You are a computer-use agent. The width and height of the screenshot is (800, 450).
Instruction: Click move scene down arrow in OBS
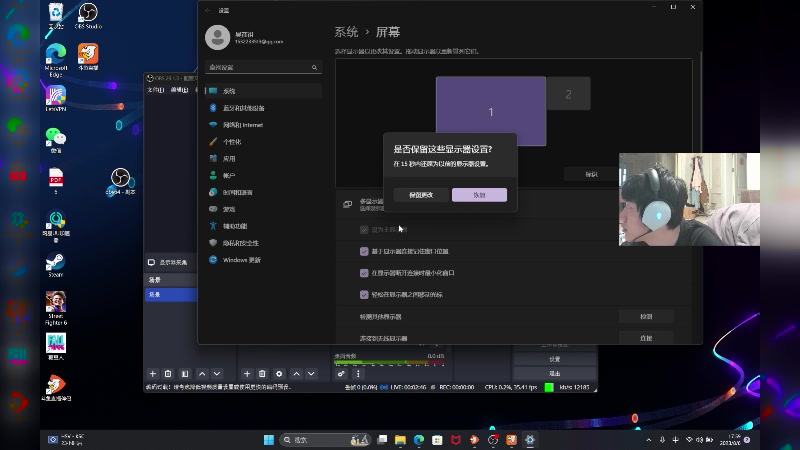click(217, 374)
